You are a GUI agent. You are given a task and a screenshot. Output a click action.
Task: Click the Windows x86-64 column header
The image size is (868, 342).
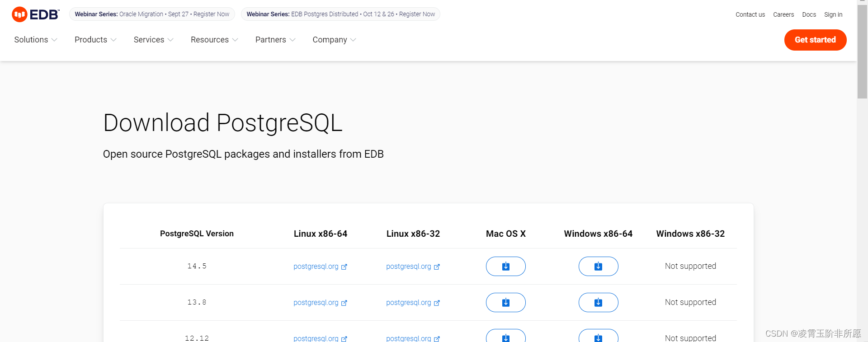tap(598, 234)
